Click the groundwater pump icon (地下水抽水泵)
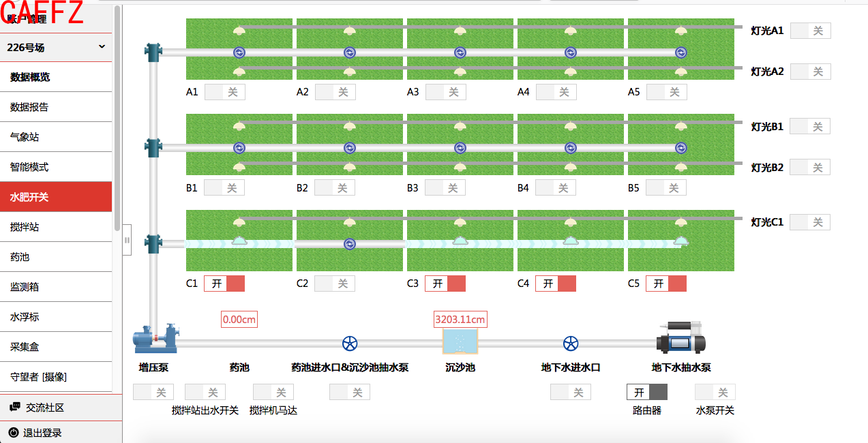This screenshot has width=868, height=443. 680,339
